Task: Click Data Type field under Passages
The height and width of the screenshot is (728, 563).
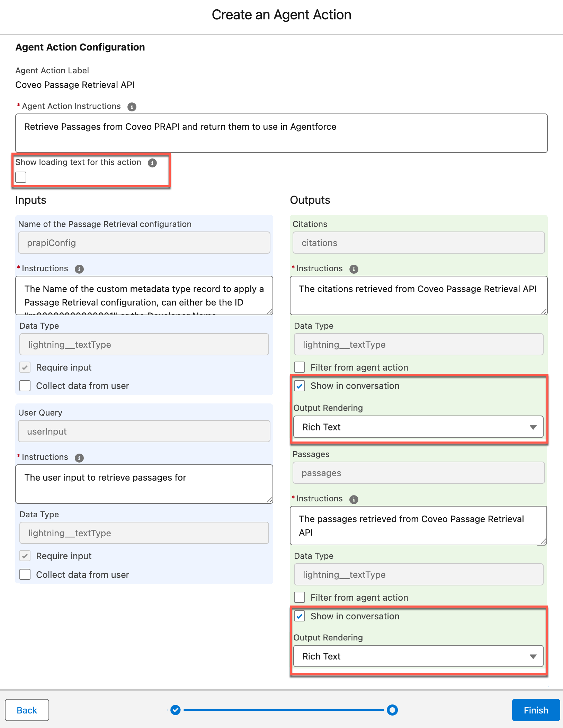Action: [x=419, y=575]
